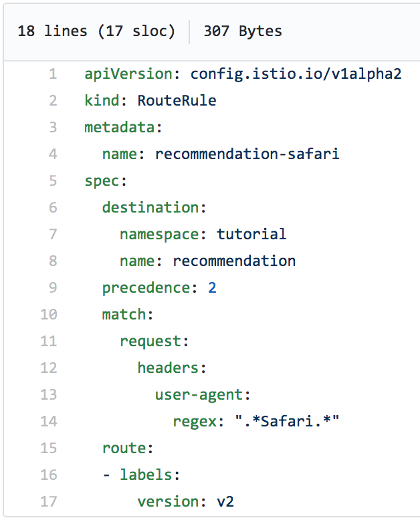The height and width of the screenshot is (520, 420).
Task: Click the 'tutorial' namespace value
Action: [x=251, y=234]
